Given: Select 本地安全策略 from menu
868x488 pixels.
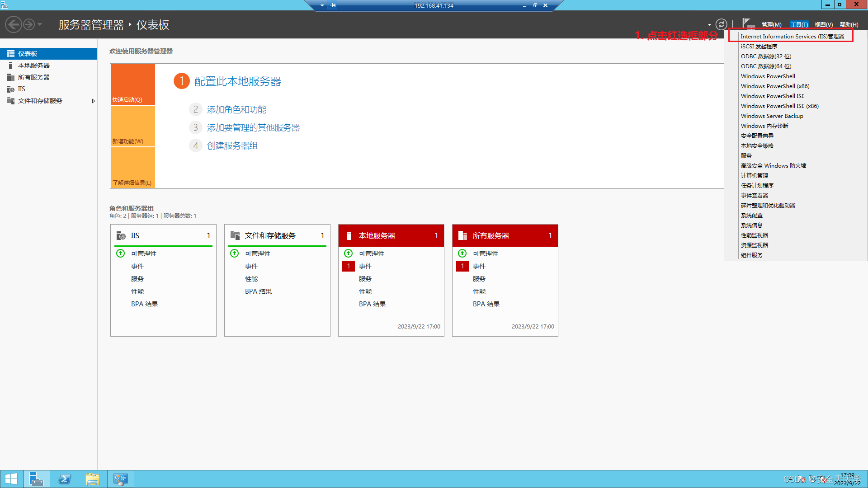Looking at the screenshot, I should (757, 146).
